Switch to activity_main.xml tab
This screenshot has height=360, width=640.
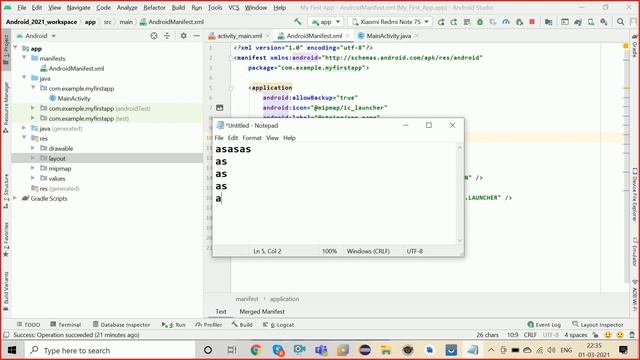pyautogui.click(x=239, y=36)
